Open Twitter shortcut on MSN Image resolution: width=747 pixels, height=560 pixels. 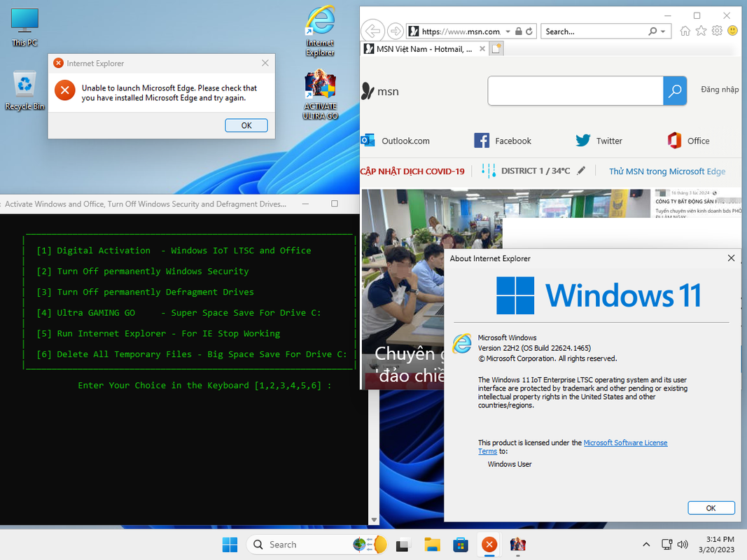[599, 141]
